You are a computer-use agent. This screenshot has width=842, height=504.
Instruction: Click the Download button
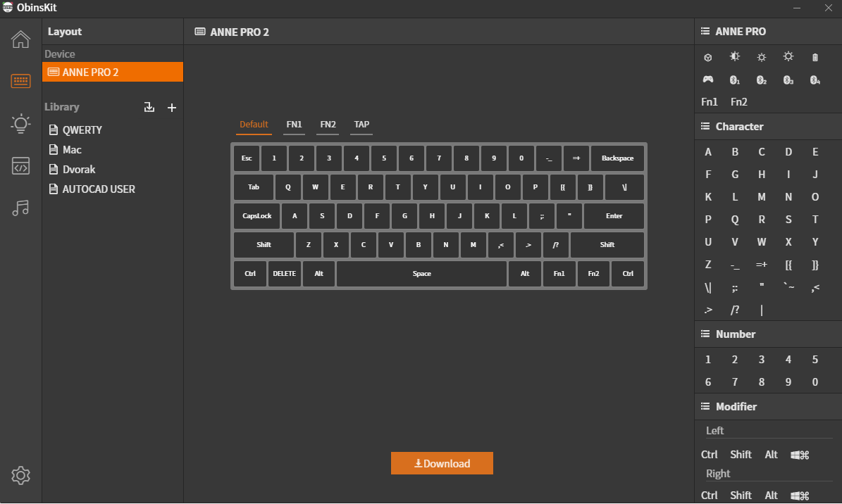pos(442,463)
